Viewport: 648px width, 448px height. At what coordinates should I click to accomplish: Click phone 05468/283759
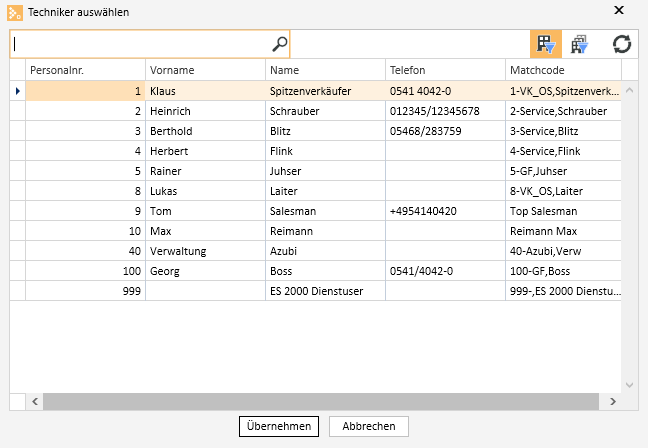(445, 131)
